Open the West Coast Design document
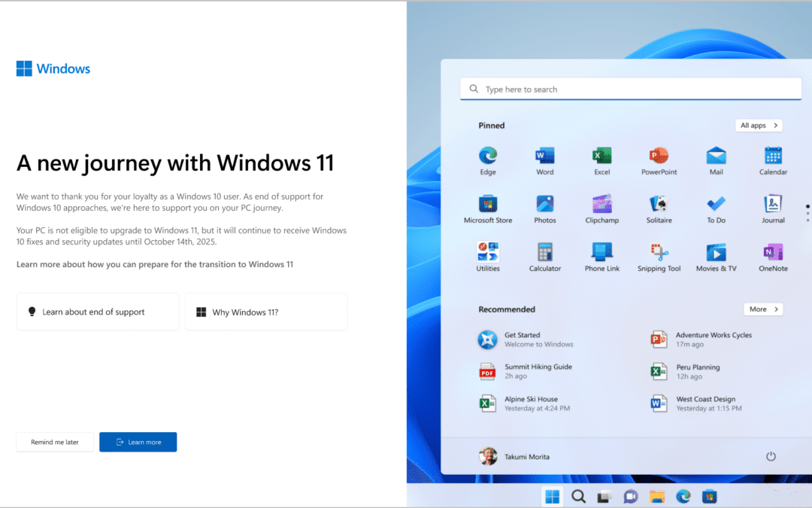This screenshot has width=812, height=508. point(696,403)
